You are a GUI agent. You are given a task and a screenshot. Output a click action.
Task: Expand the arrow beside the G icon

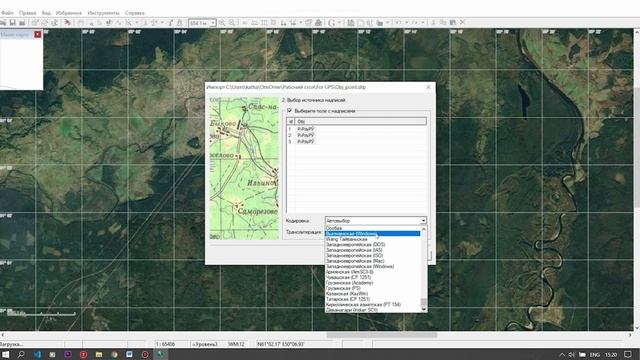pos(339,23)
